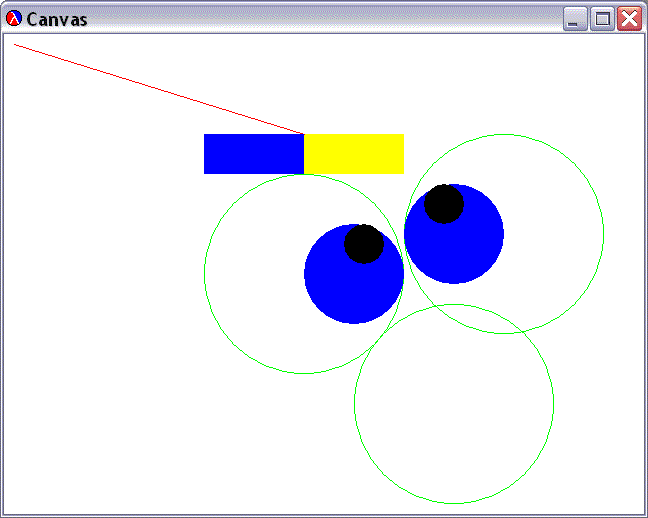The image size is (648, 518).
Task: Click the "Canvas" title text
Action: pos(57,19)
